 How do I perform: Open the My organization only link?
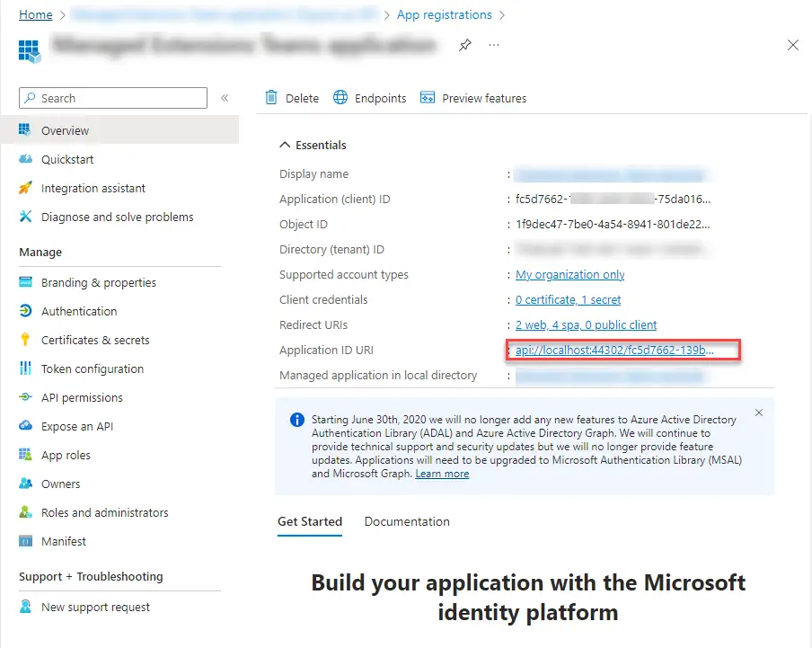(x=570, y=274)
